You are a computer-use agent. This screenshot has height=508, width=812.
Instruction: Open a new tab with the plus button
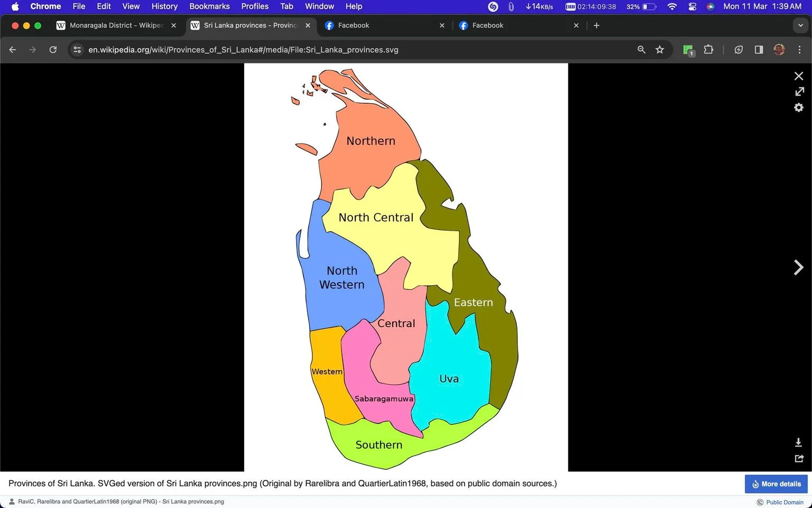pyautogui.click(x=596, y=25)
